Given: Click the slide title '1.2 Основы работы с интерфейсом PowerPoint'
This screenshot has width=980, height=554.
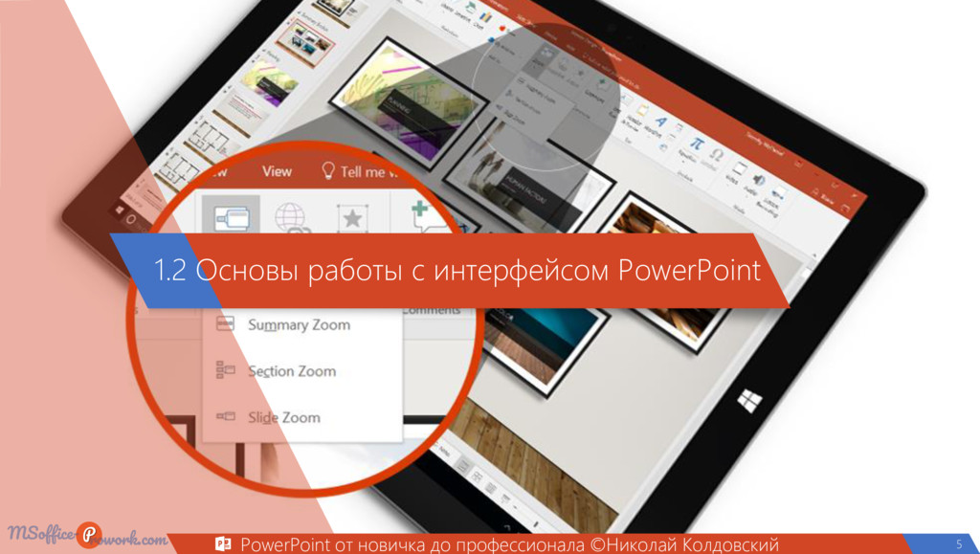Looking at the screenshot, I should coord(457,271).
